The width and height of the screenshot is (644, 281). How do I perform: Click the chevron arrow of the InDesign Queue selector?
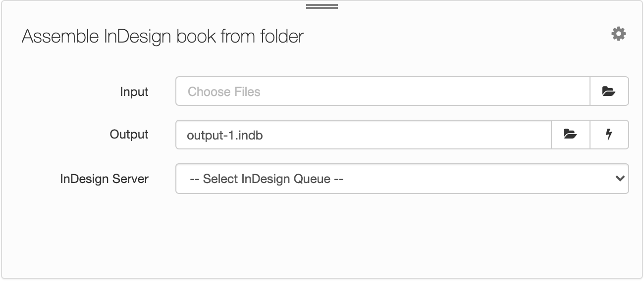619,179
